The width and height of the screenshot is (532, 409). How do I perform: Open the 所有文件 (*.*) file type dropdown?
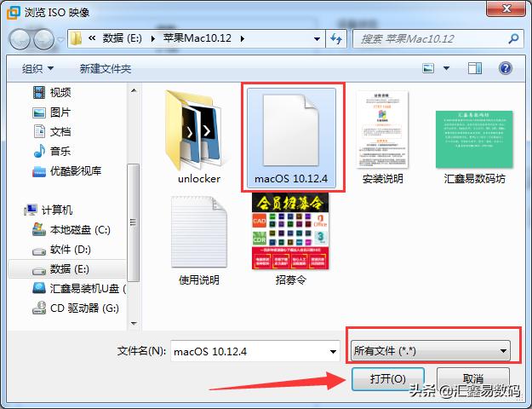(x=430, y=350)
